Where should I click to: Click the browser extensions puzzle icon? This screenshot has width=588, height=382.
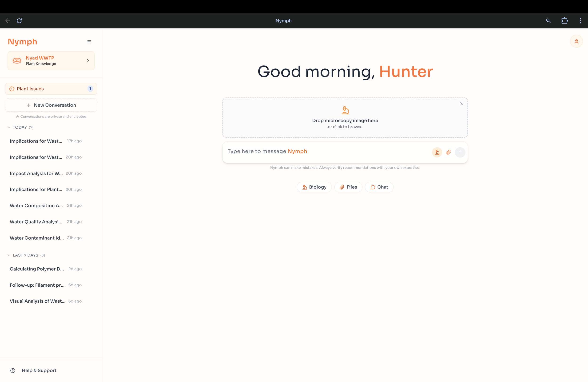click(x=564, y=21)
